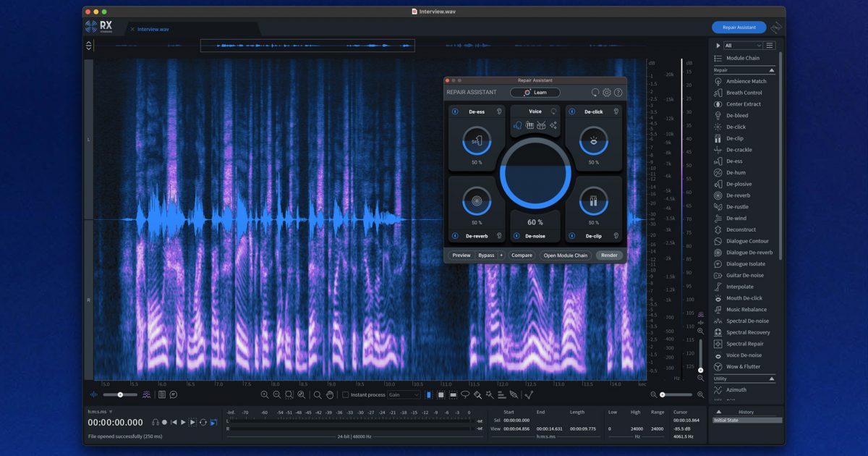The image size is (868, 456).
Task: Open the Guitar De-noise module
Action: tap(744, 275)
